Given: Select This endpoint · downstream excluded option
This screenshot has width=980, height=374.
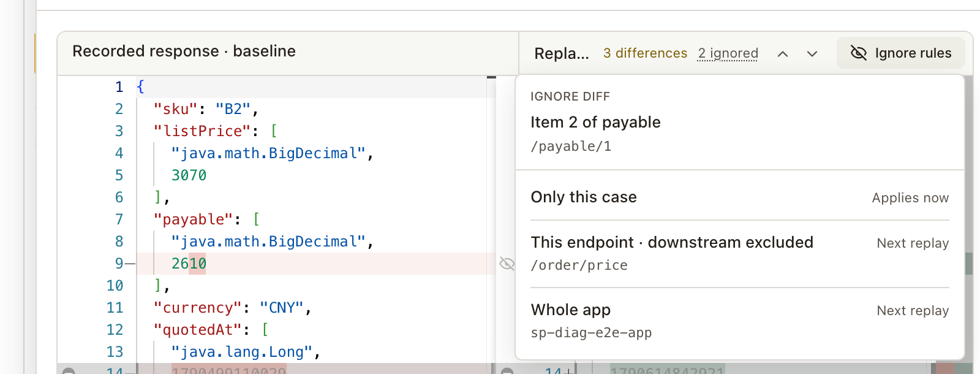Looking at the screenshot, I should pyautogui.click(x=740, y=254).
